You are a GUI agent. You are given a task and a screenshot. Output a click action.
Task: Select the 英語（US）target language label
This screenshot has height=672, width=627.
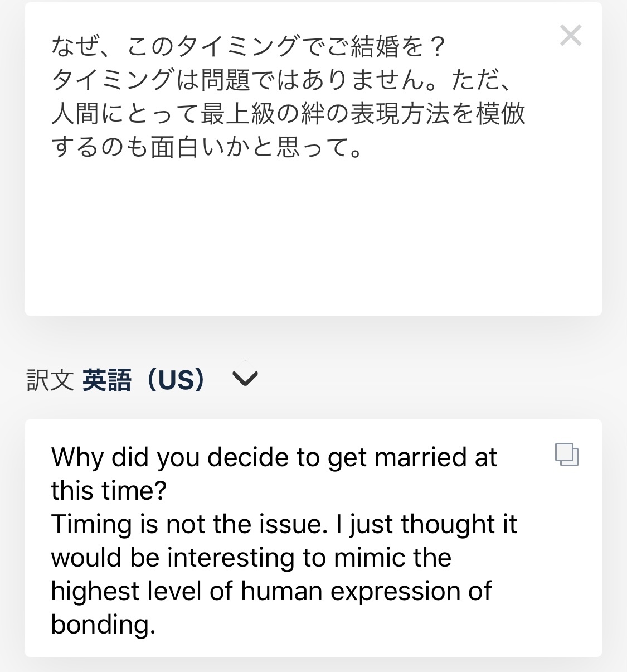click(x=144, y=380)
